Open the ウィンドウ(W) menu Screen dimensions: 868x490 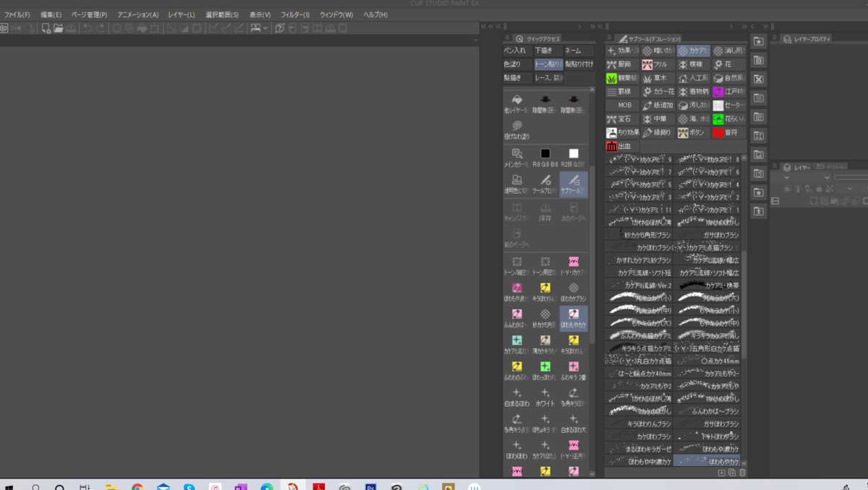pyautogui.click(x=336, y=15)
